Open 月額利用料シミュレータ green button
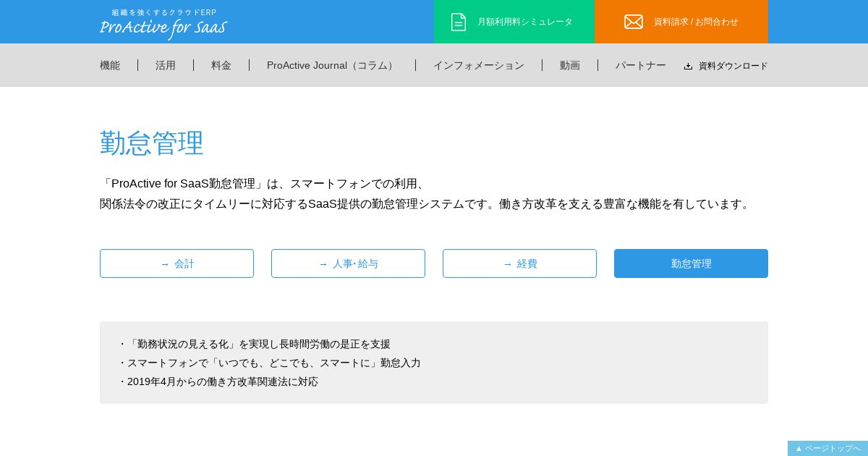This screenshot has width=868, height=456. click(514, 22)
